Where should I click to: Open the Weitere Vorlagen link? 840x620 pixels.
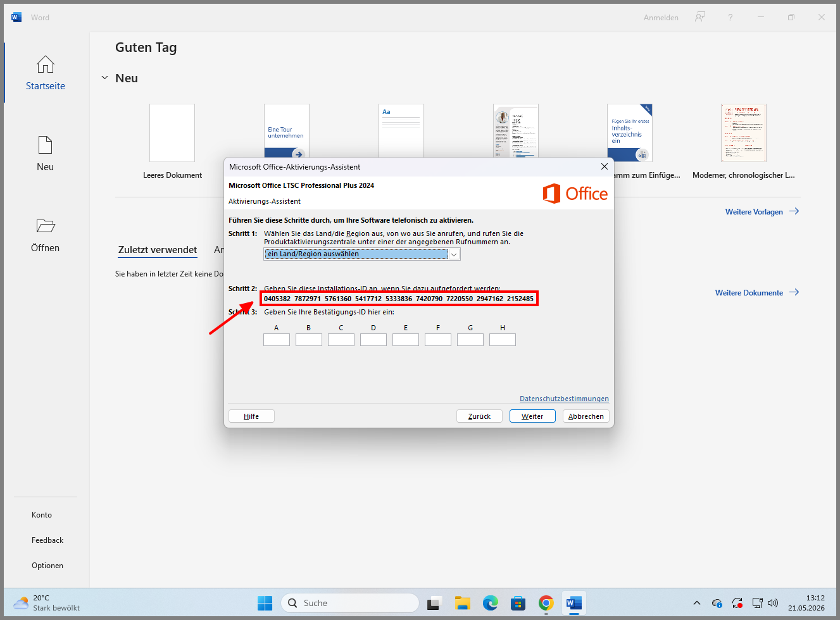[x=754, y=212]
